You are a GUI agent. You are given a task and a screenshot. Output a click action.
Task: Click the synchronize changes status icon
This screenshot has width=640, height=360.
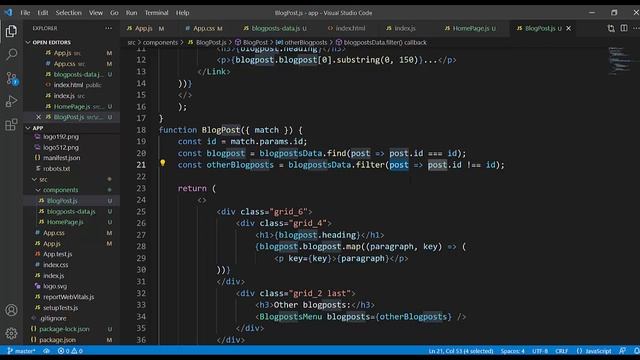pos(47,351)
